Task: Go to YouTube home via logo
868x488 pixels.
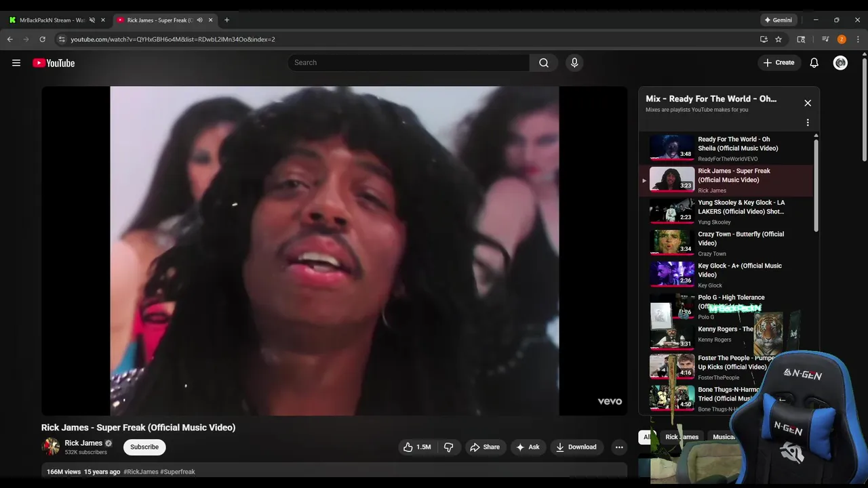Action: pos(54,63)
